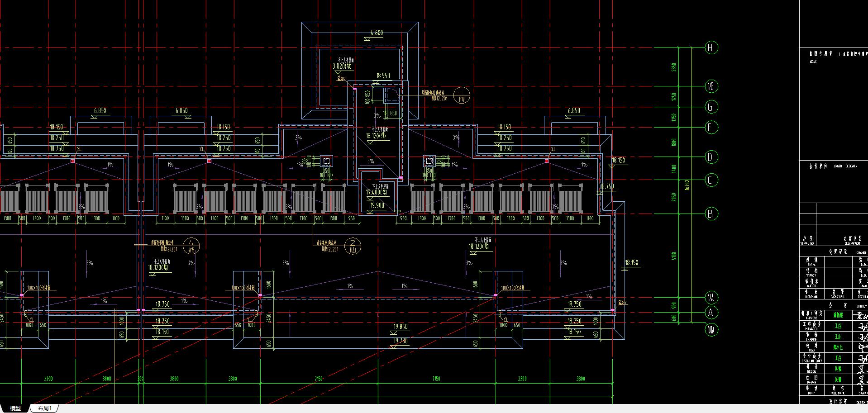
Task: Click the 19.900 elevation mark
Action: pyautogui.click(x=377, y=205)
